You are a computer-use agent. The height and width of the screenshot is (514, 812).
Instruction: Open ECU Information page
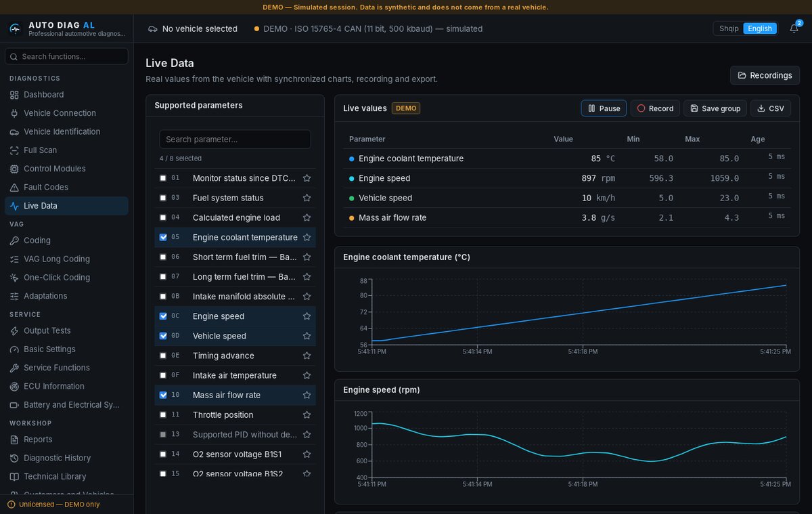66,386
